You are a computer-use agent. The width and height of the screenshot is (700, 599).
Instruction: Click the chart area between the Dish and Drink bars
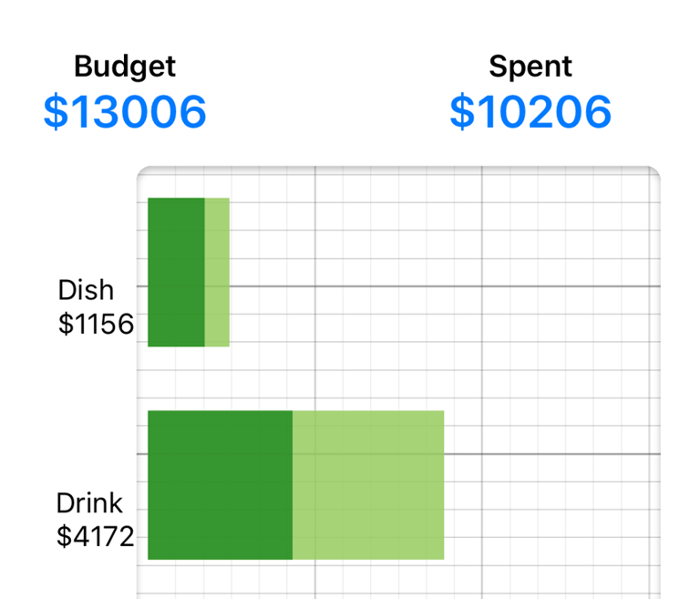[398, 378]
